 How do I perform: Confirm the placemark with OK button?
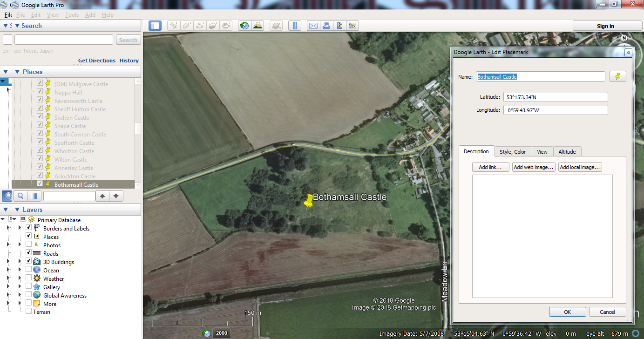(567, 312)
